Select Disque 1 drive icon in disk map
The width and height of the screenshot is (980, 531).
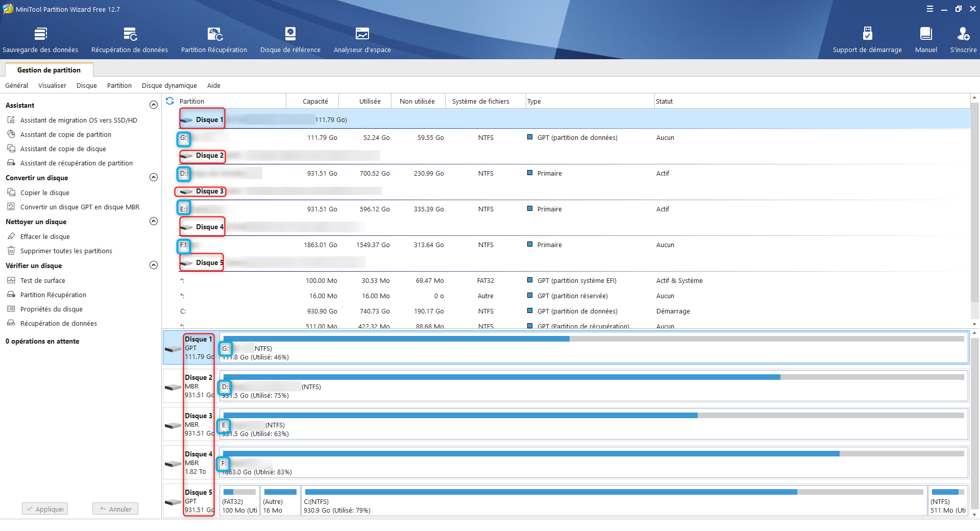point(173,349)
